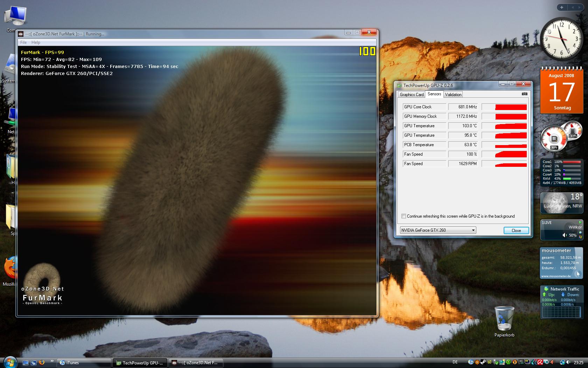
Task: Click the weather gadget for Lüdinghausen
Action: pos(562,203)
